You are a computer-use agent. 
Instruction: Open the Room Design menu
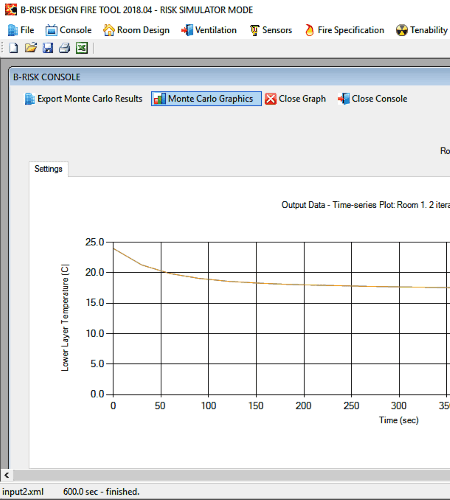[136, 30]
